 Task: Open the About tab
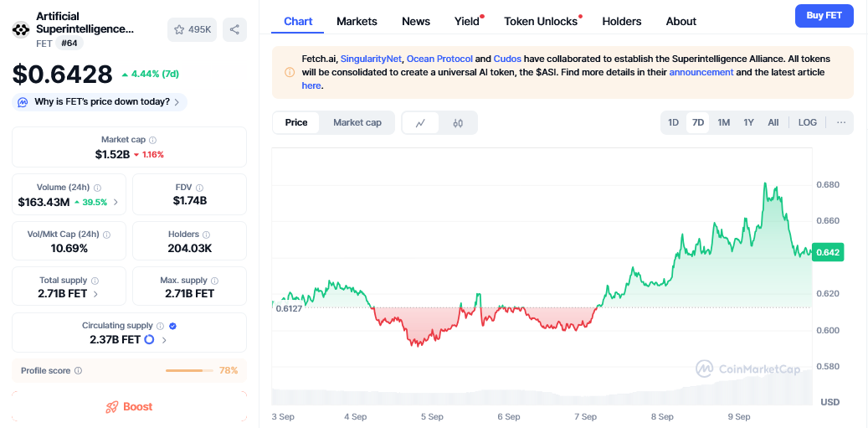point(681,22)
